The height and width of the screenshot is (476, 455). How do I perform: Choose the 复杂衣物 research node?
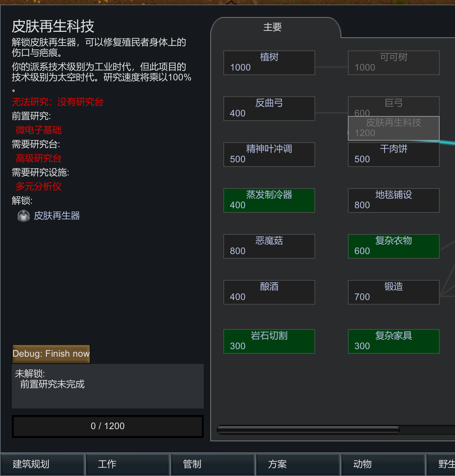[393, 246]
